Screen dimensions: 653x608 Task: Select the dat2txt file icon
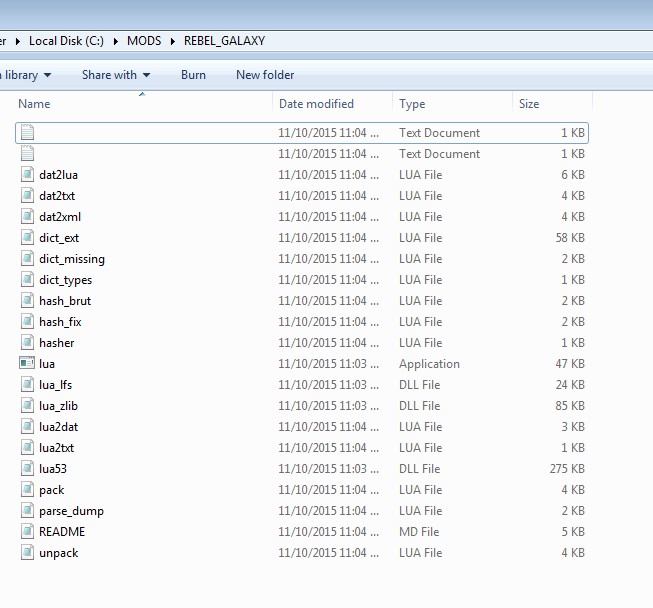(x=27, y=195)
